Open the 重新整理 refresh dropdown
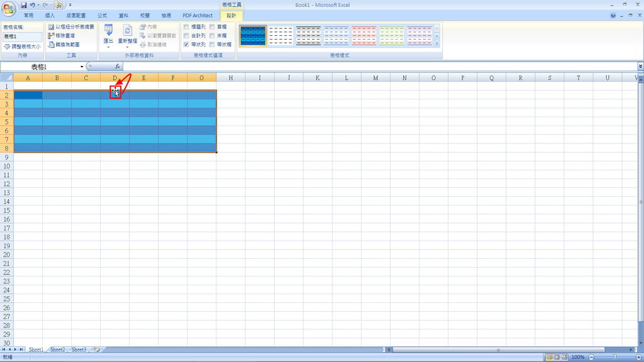Viewport: 644px width, 362px height. click(127, 36)
